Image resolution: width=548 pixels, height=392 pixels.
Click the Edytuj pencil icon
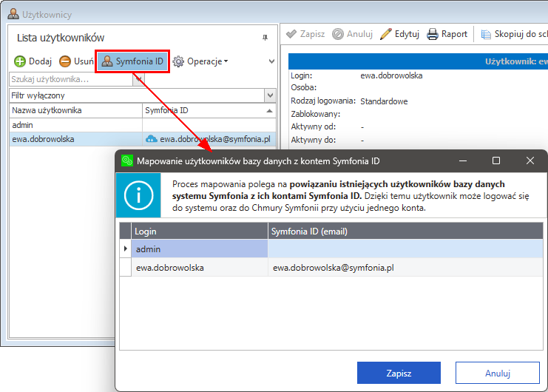[386, 34]
